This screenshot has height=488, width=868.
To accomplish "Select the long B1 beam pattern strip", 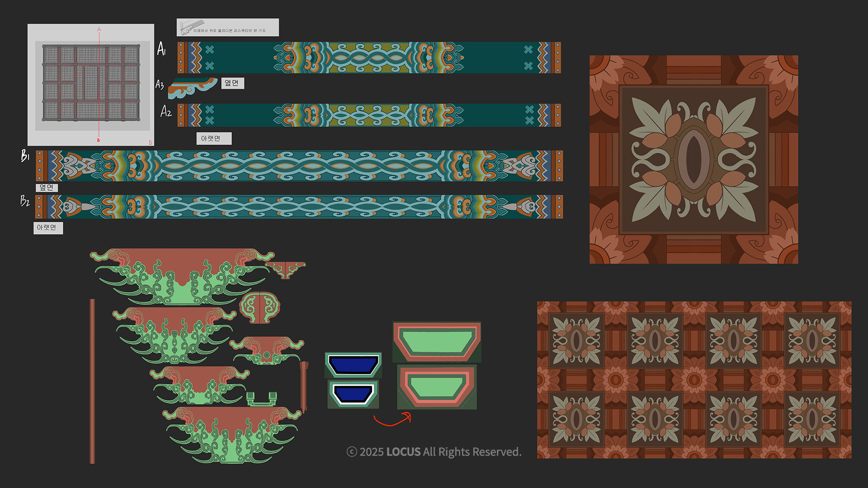I will click(x=299, y=166).
